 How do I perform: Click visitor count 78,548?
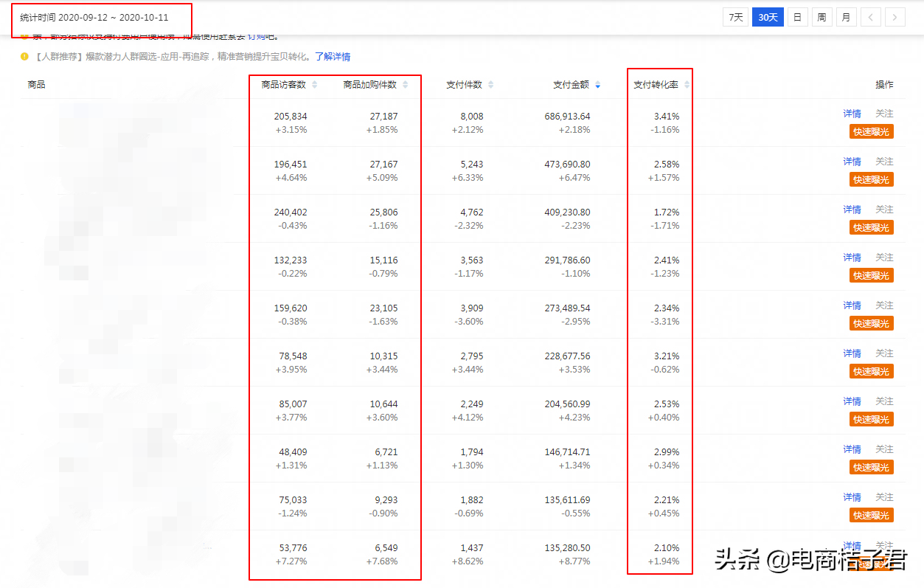coord(293,356)
